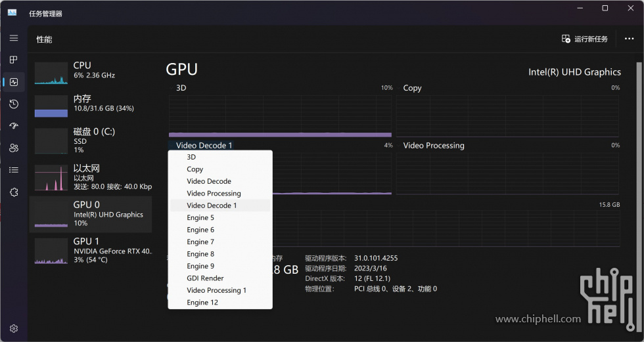Choose Video Decode from engine list
644x342 pixels.
220,181
